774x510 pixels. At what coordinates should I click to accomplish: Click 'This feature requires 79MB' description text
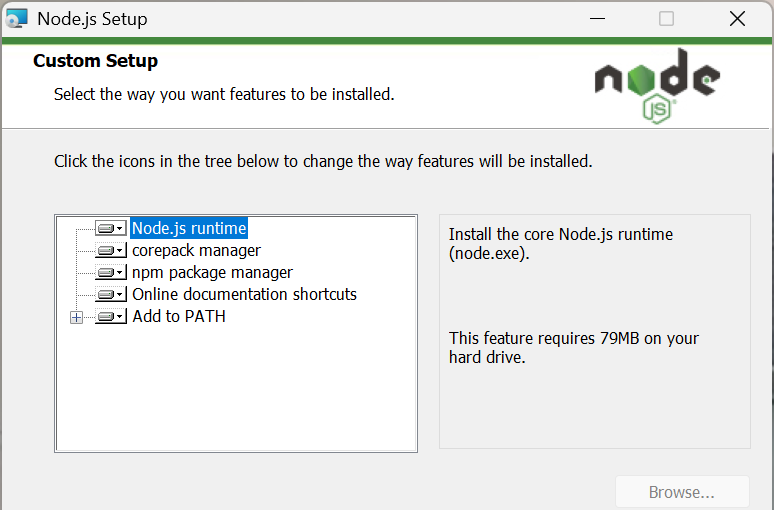pos(574,348)
